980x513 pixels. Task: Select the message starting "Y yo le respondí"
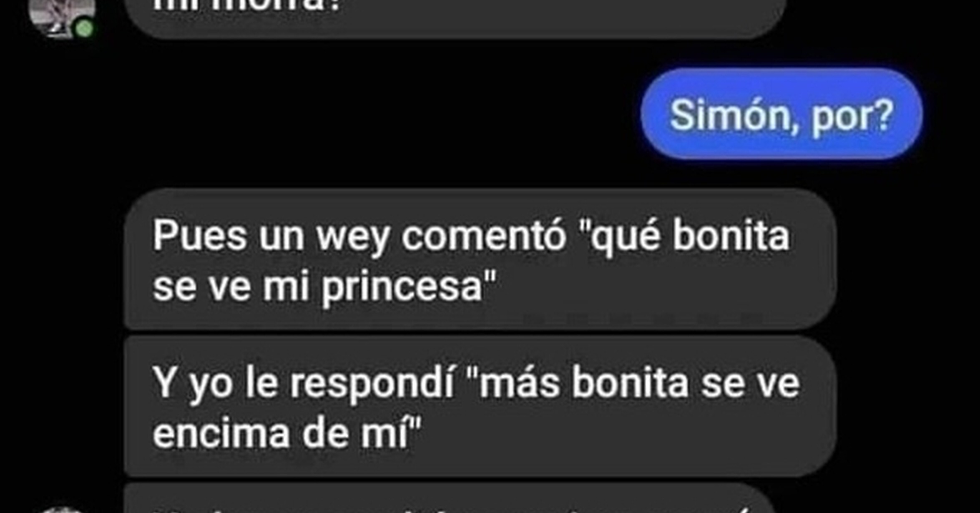(x=480, y=406)
